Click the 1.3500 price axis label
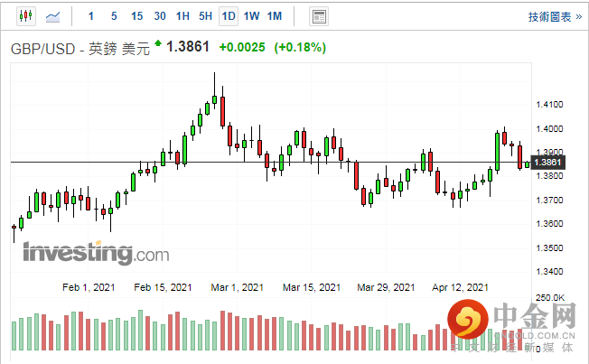This screenshot has width=589, height=364. pos(549,247)
